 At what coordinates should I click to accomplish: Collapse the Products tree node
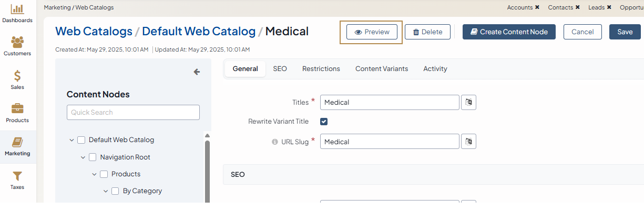tap(95, 174)
